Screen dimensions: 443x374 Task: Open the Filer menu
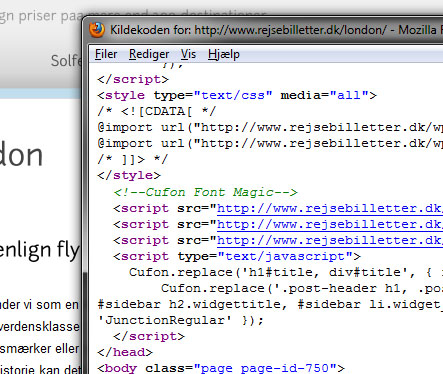[106, 54]
